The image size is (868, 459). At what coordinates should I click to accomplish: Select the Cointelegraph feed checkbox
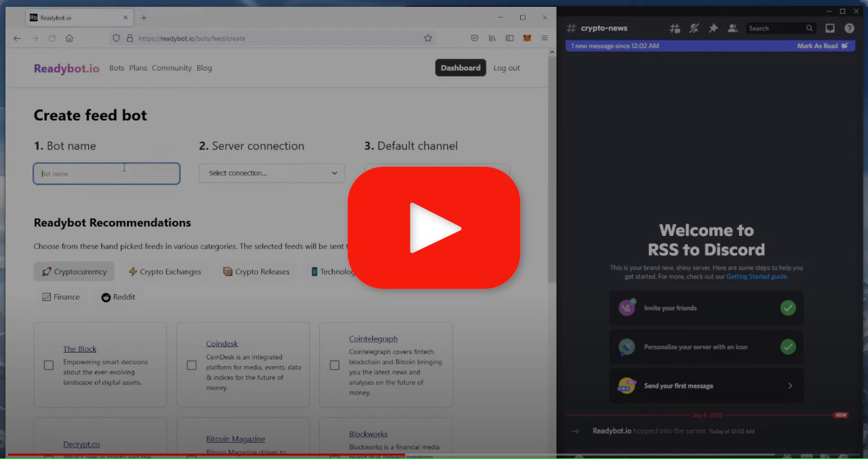[334, 365]
